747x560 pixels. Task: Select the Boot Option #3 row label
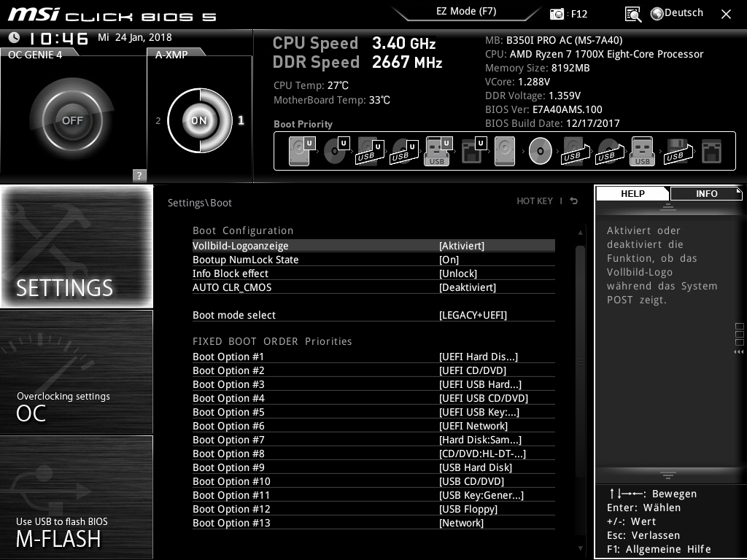[228, 384]
